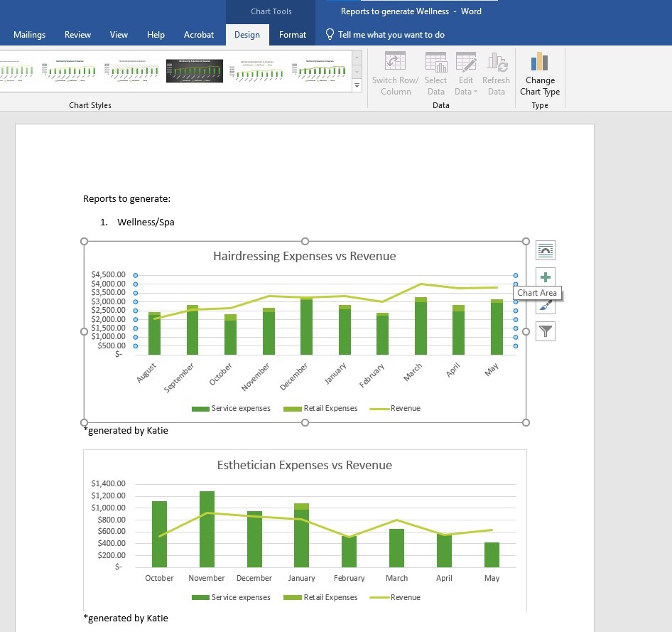Viewport: 672px width, 632px height.
Task: Click Retail Expenses legend entry in Hairdressing chart
Action: [320, 408]
